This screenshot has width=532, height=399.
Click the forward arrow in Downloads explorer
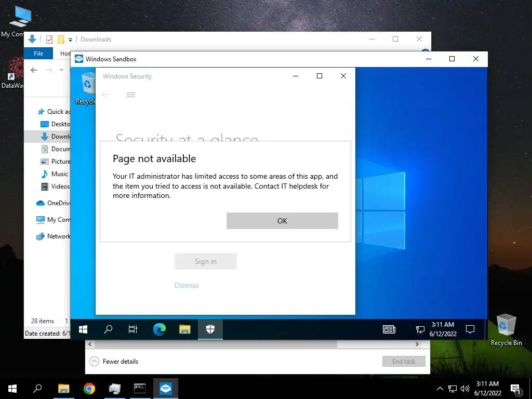(x=49, y=70)
